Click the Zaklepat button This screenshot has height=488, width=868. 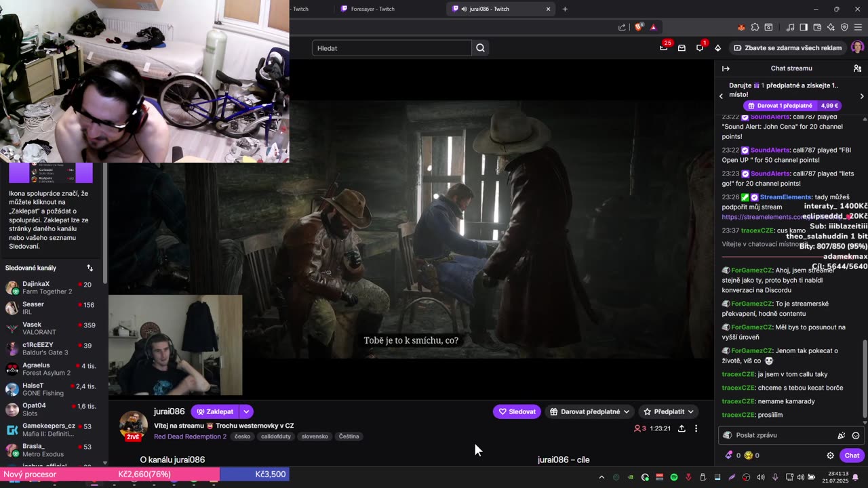[215, 411]
